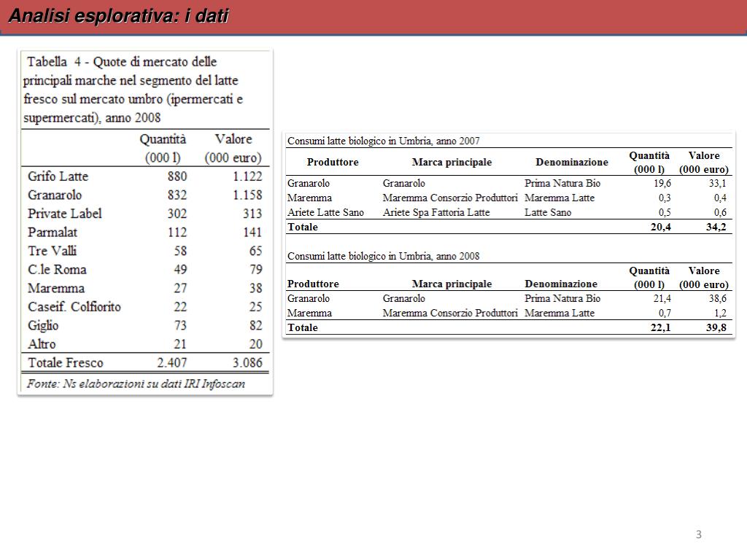Click Granarolo value 1.158

tap(247, 195)
